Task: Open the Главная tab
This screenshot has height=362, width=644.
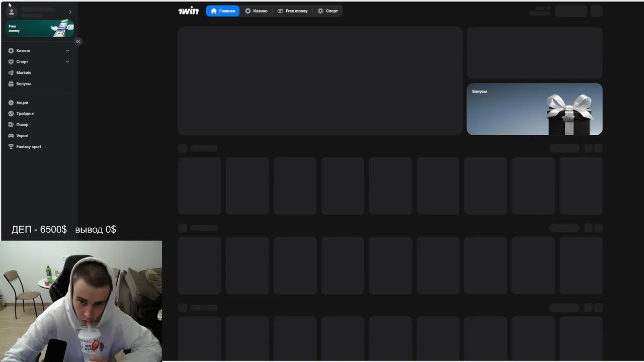Action: pyautogui.click(x=223, y=11)
